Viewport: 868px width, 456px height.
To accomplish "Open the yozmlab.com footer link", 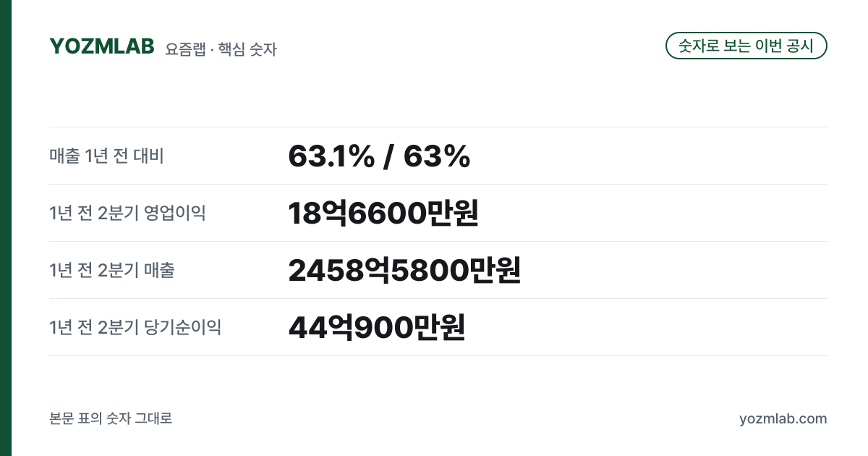I will (x=783, y=419).
